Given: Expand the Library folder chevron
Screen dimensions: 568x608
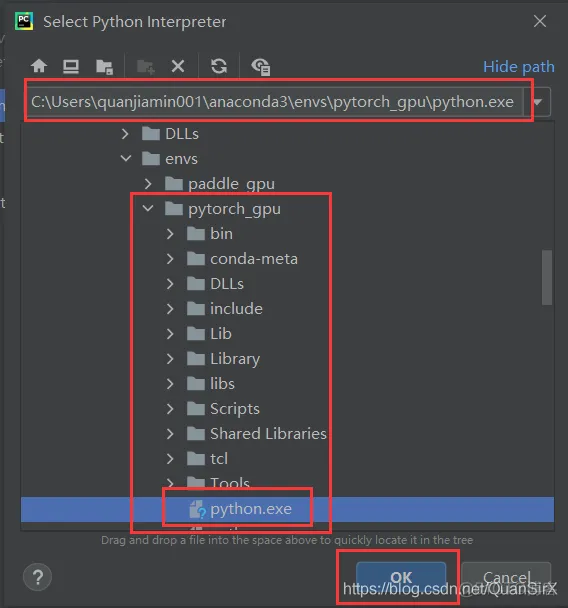Looking at the screenshot, I should [x=170, y=359].
